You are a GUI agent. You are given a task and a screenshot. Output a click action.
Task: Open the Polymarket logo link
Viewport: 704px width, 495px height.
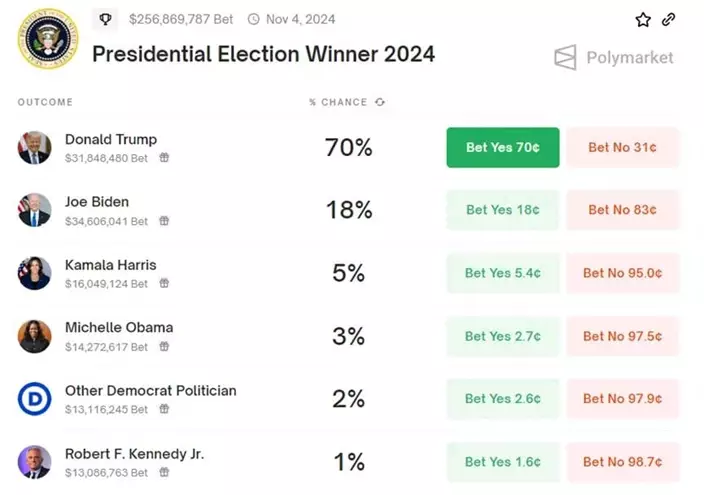[x=614, y=58]
